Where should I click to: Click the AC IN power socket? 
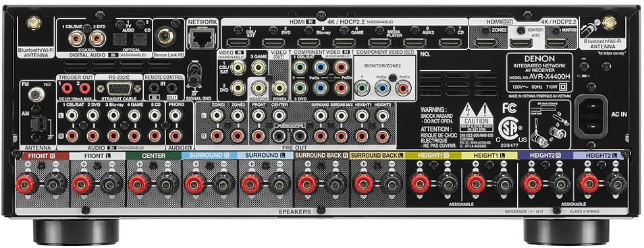click(591, 117)
